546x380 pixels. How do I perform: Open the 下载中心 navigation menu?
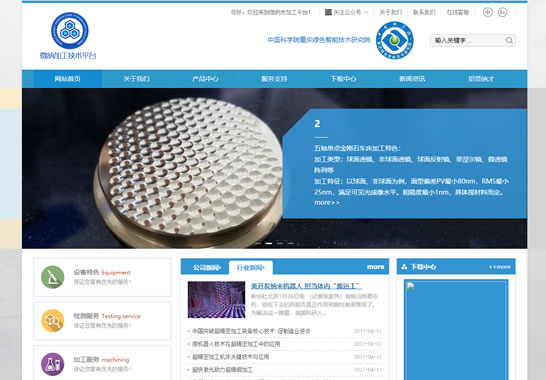[343, 79]
